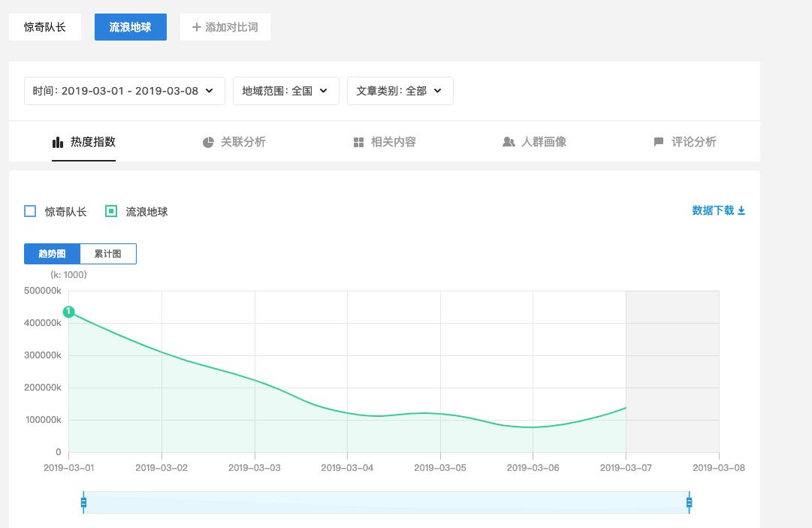
Task: Select the 惊奇队长 keyword button
Action: [45, 27]
